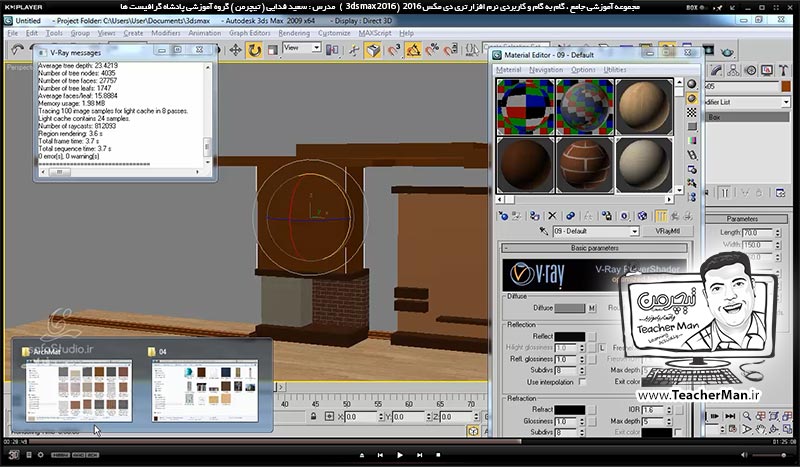Open Motion panel wheel icon
The height and width of the screenshot is (467, 800).
(x=750, y=70)
